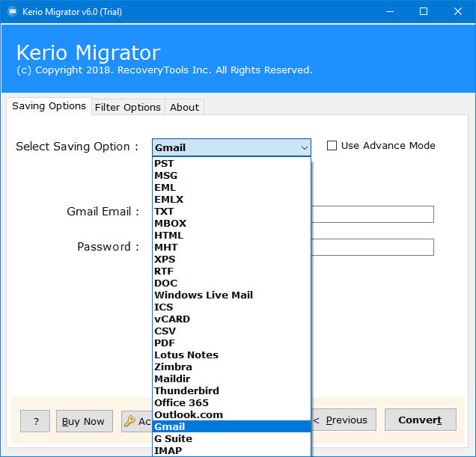This screenshot has height=457, width=476.
Task: Open the About tab
Action: click(x=184, y=107)
